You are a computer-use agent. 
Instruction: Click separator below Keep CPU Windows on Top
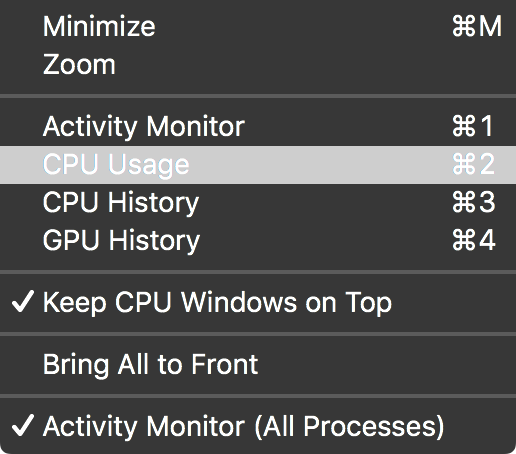tap(258, 334)
